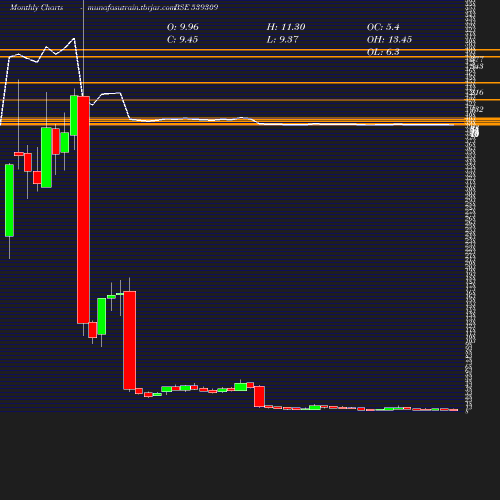Click the "OL: 6.3" value
This screenshot has width=500, height=500.
tap(383, 52)
